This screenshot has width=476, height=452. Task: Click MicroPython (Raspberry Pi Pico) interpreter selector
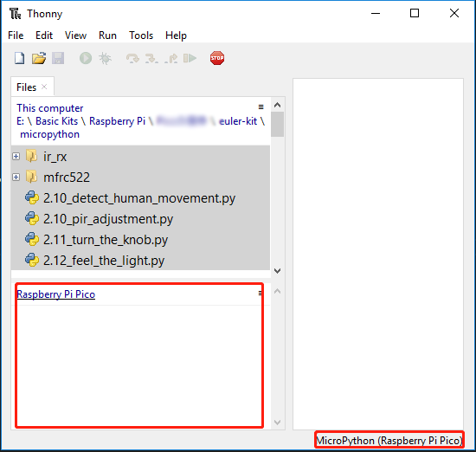point(389,441)
